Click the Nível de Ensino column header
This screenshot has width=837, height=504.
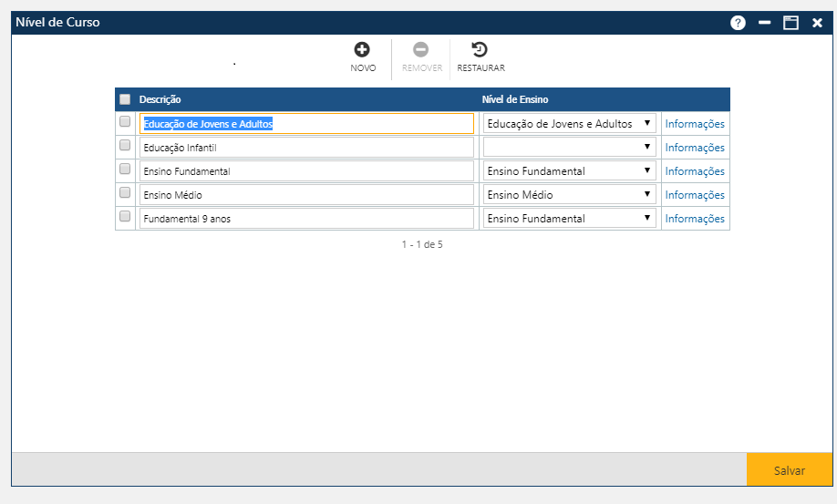[514, 99]
